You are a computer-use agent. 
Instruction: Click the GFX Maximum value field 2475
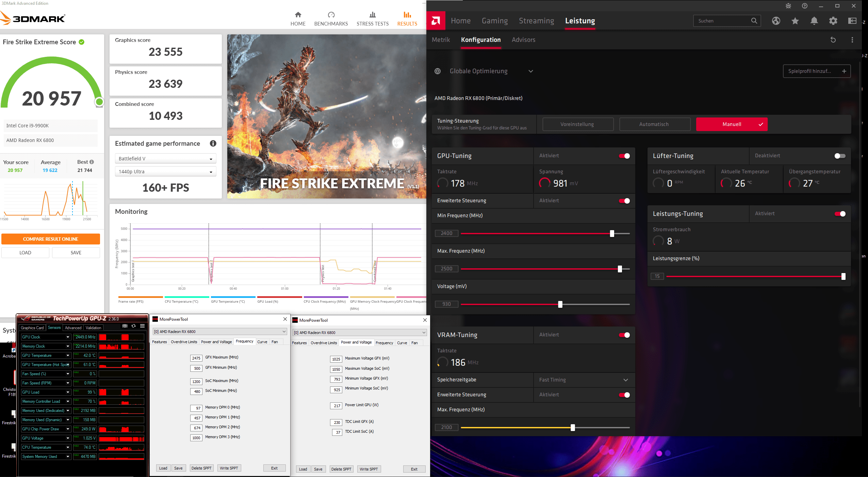pyautogui.click(x=196, y=358)
